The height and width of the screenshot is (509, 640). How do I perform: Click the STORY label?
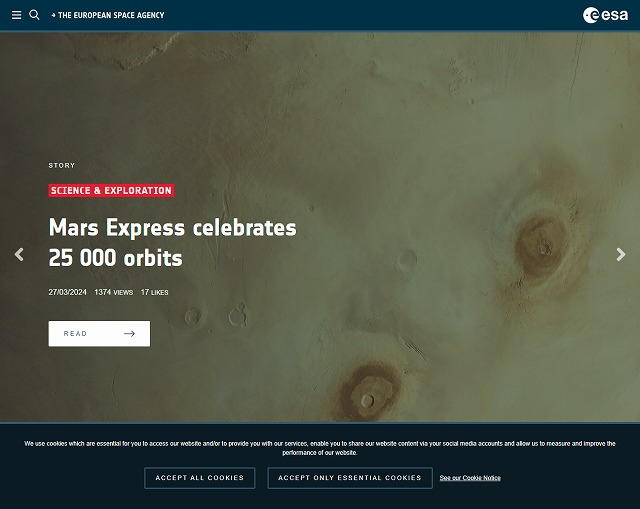[62, 165]
